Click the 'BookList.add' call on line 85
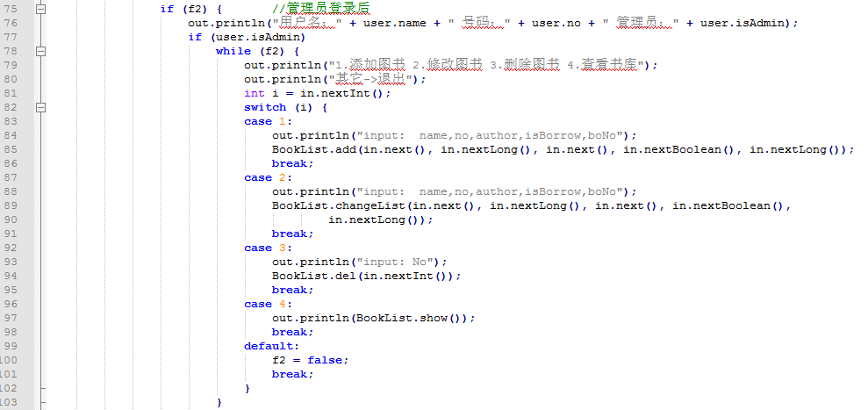Screen dimensions: 868x410 pos(314,149)
